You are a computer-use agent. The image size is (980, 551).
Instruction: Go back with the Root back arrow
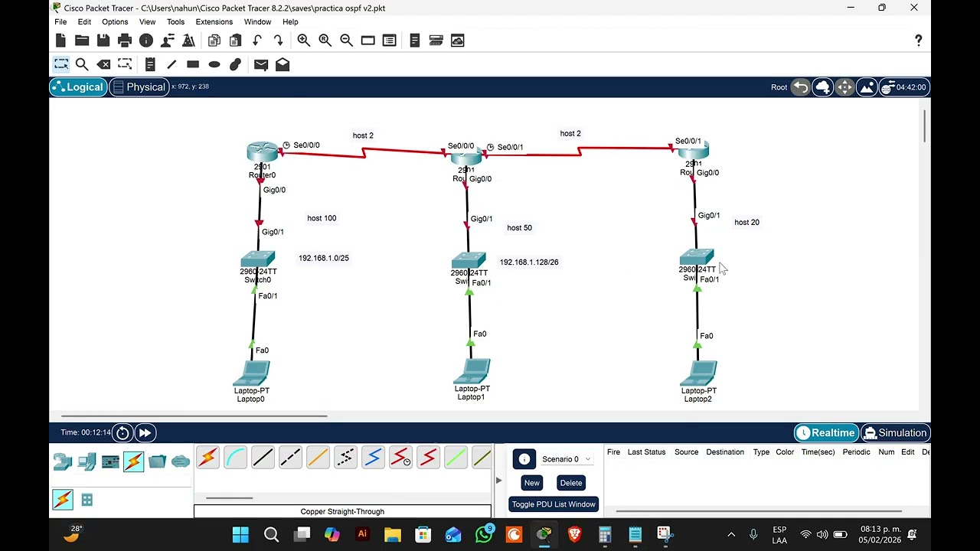click(800, 87)
